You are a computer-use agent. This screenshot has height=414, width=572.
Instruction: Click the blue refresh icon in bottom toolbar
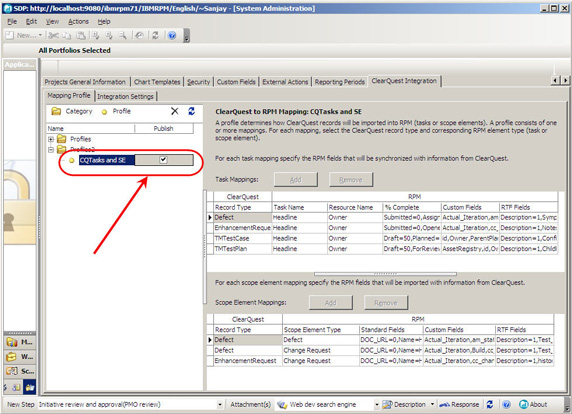pos(490,404)
